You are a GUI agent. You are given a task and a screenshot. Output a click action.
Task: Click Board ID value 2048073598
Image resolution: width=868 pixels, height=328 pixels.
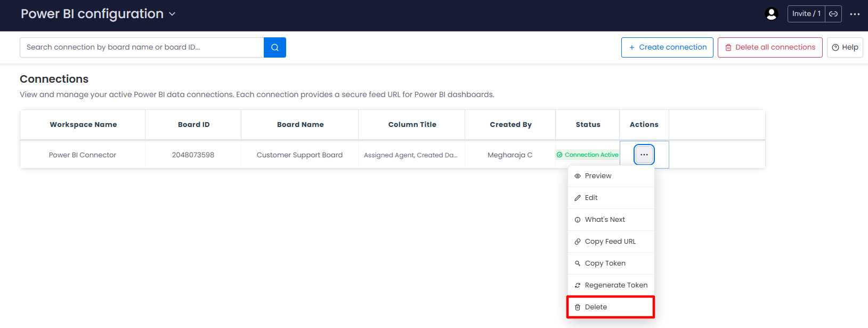193,155
